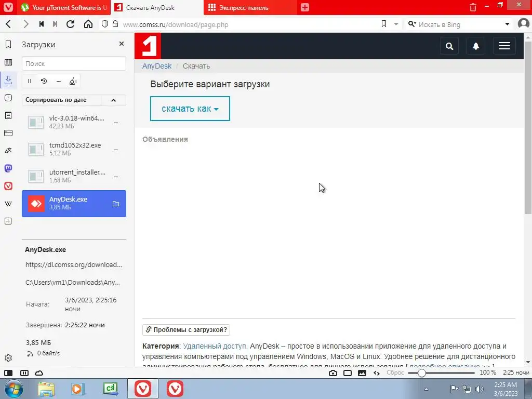Select the utorrent_installer download entry
This screenshot has width=532, height=399.
pyautogui.click(x=74, y=176)
